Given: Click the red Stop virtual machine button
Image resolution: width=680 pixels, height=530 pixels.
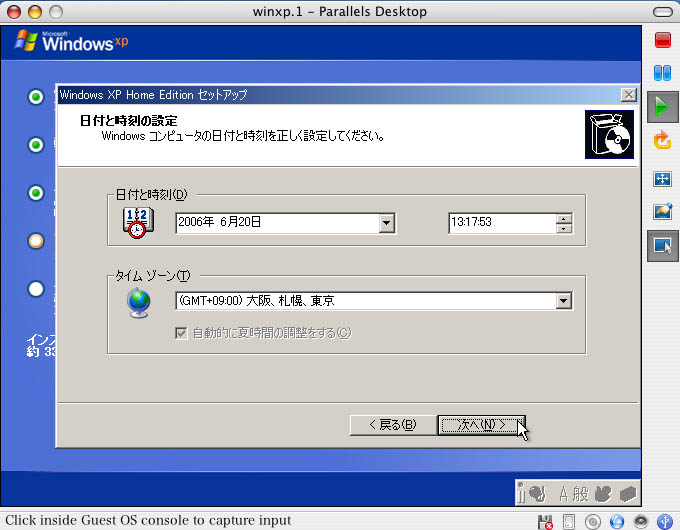Looking at the screenshot, I should pyautogui.click(x=661, y=40).
